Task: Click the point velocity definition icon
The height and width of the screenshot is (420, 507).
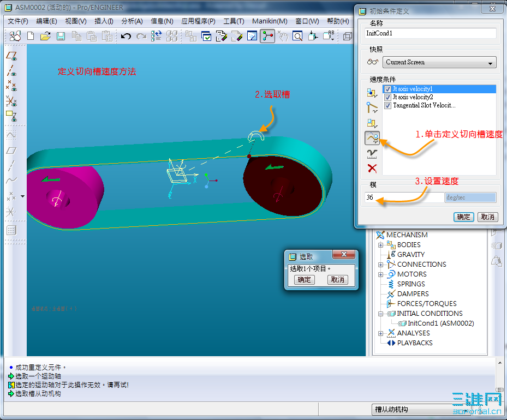Action: tap(372, 93)
